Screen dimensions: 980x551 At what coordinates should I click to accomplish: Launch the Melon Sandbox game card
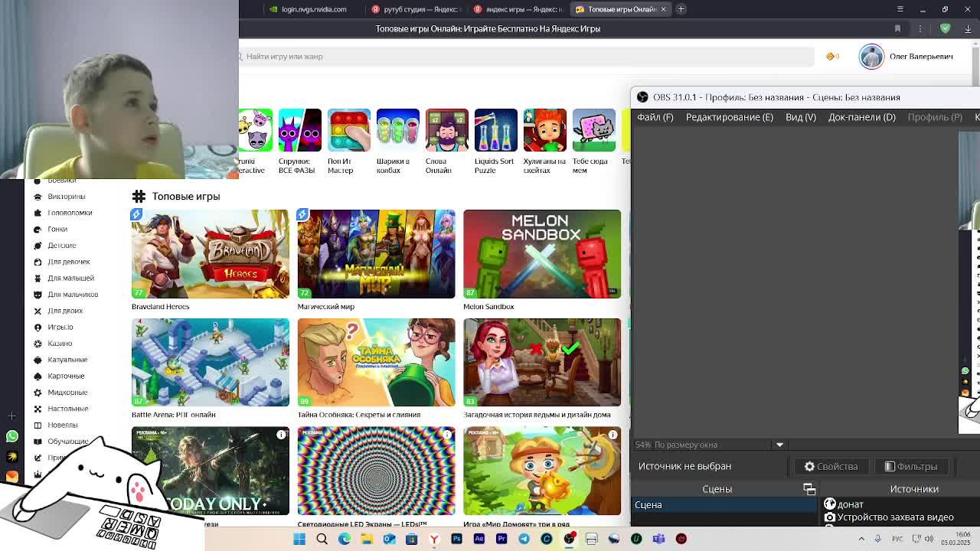542,254
